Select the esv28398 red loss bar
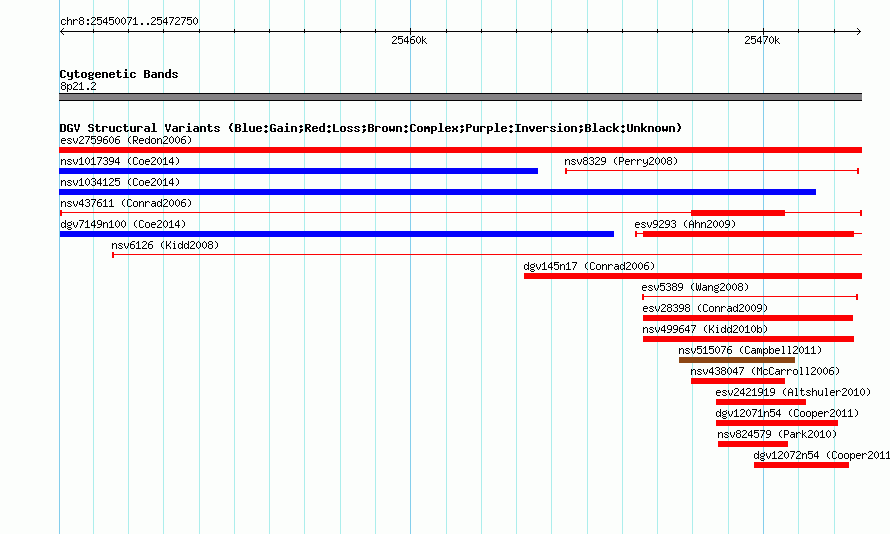 tap(748, 318)
